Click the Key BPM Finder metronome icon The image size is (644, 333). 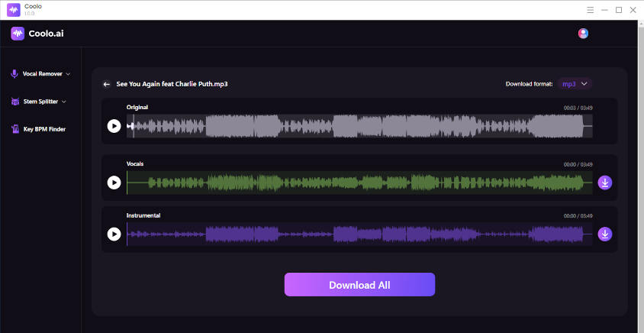click(x=15, y=129)
